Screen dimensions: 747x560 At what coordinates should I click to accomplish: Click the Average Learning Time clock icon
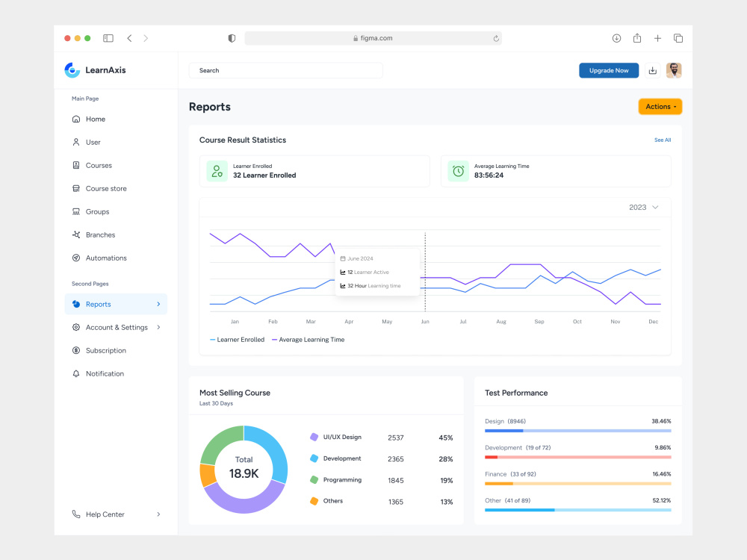(459, 172)
